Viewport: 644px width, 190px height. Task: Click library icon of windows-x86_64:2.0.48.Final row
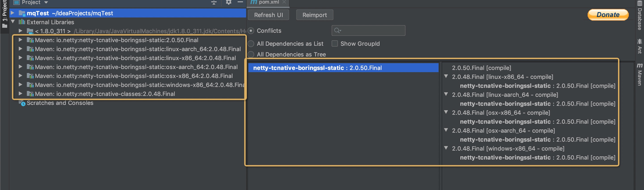pyautogui.click(x=30, y=85)
